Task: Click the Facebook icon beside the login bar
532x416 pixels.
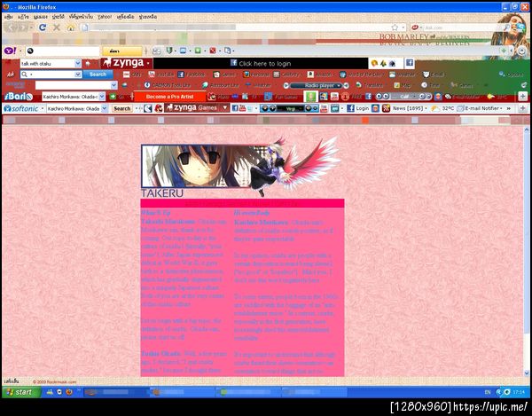Action: point(410,63)
